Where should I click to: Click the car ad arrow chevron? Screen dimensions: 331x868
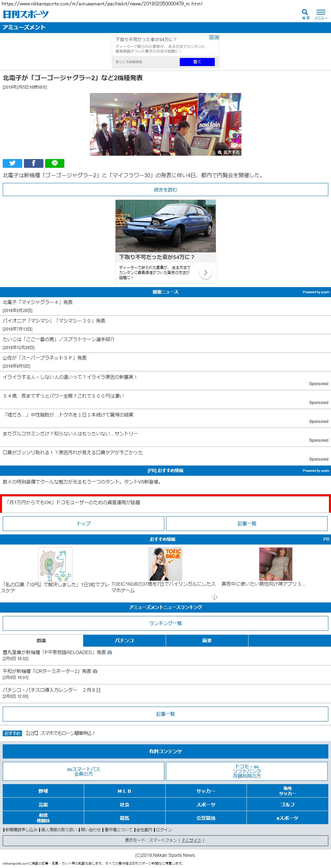point(206,273)
